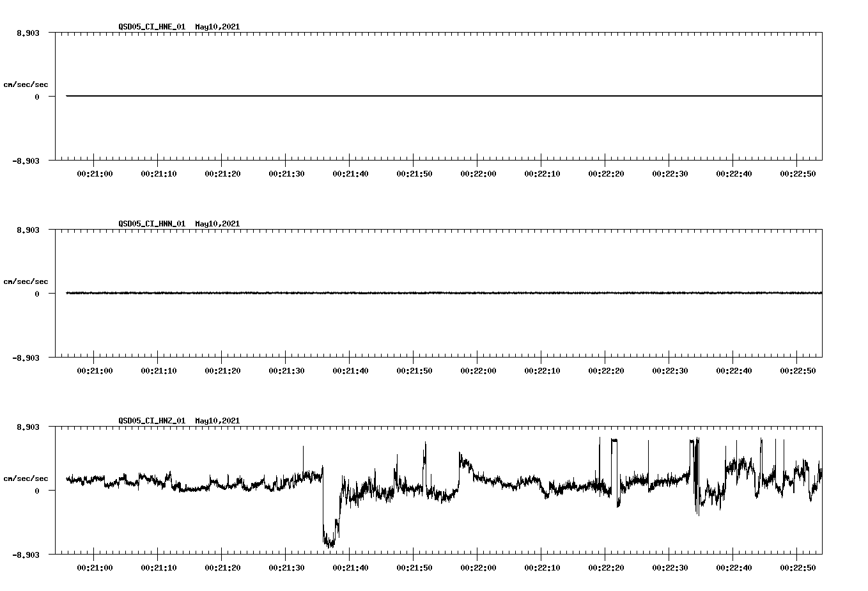Screen dimensions: 868x591
Task: Click the 00:22:20 time label under HNE plot
Action: pyautogui.click(x=606, y=174)
